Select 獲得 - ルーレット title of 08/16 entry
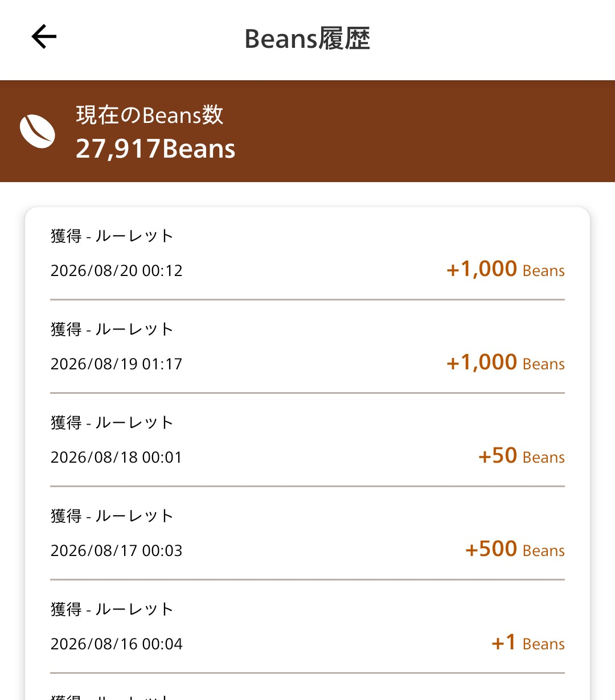615x700 pixels. [112, 609]
